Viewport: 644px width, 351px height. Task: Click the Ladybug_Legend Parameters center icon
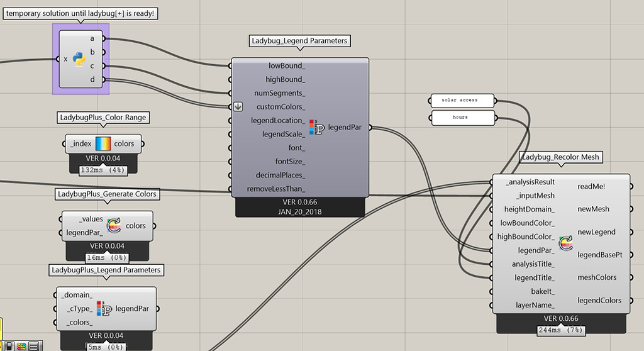(x=317, y=127)
